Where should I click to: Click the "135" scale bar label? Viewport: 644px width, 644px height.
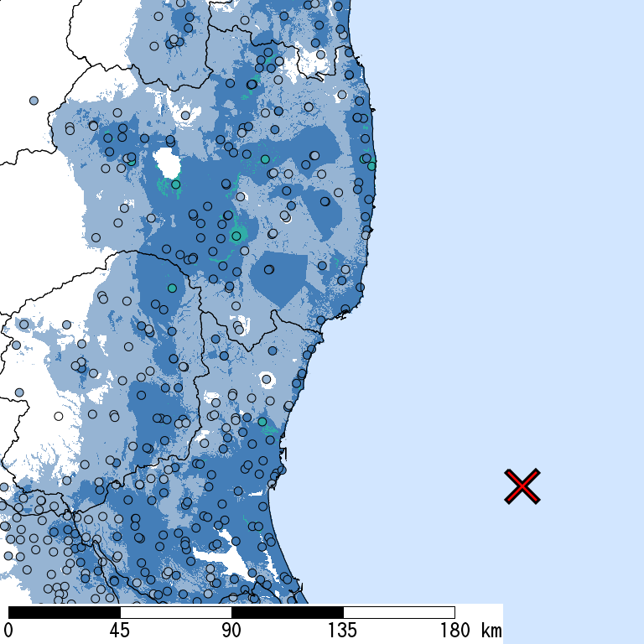343,631
